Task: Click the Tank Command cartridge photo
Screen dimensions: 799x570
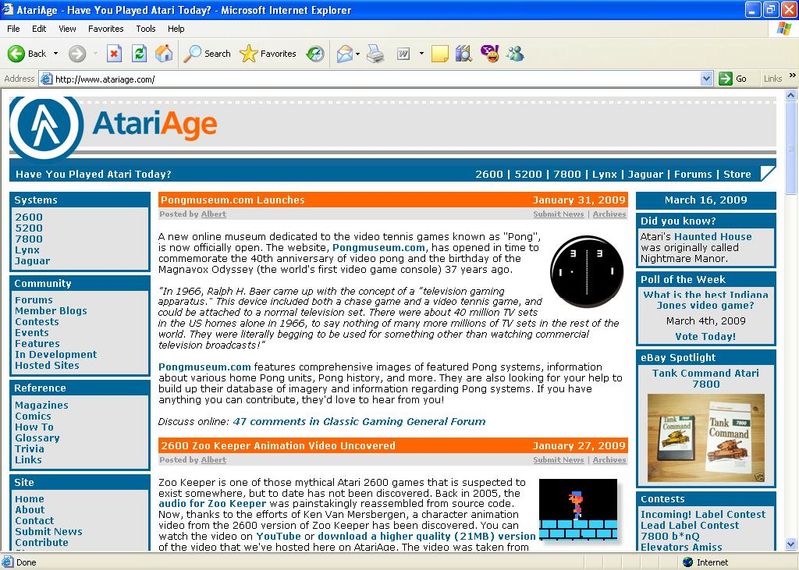Action: pyautogui.click(x=706, y=438)
